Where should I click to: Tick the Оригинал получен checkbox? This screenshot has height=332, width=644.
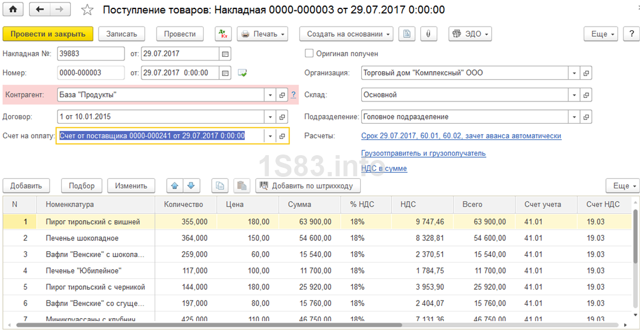click(x=310, y=54)
